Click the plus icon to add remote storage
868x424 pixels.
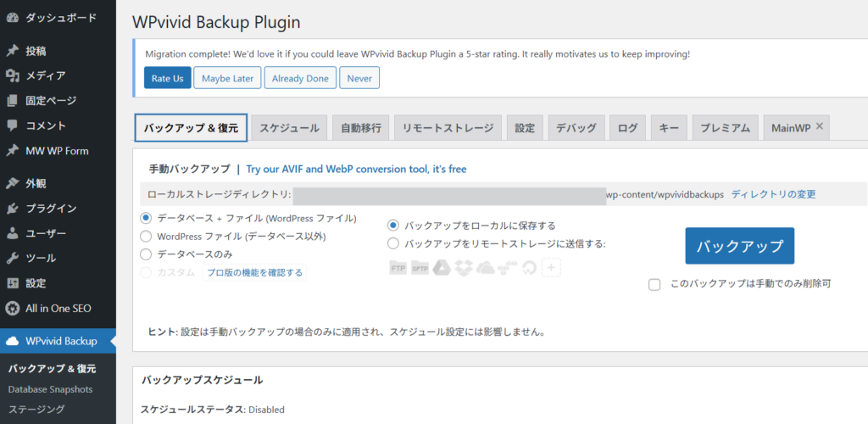pos(552,268)
